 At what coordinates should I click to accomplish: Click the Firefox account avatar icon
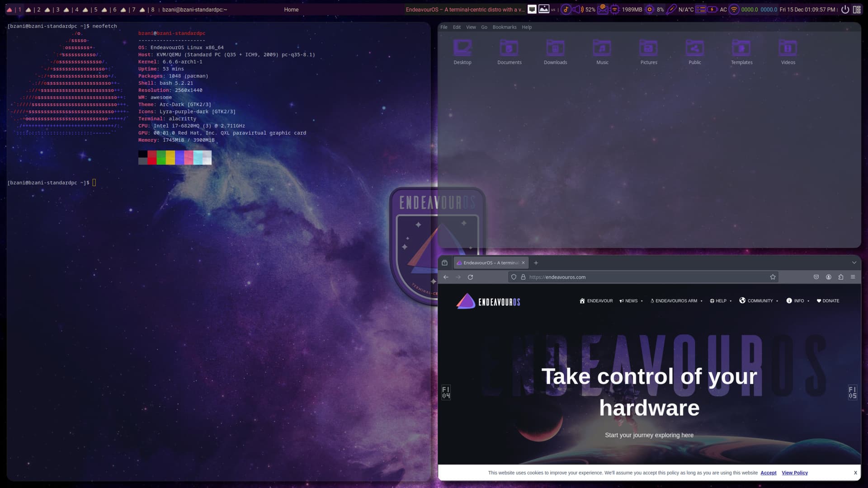(x=828, y=277)
